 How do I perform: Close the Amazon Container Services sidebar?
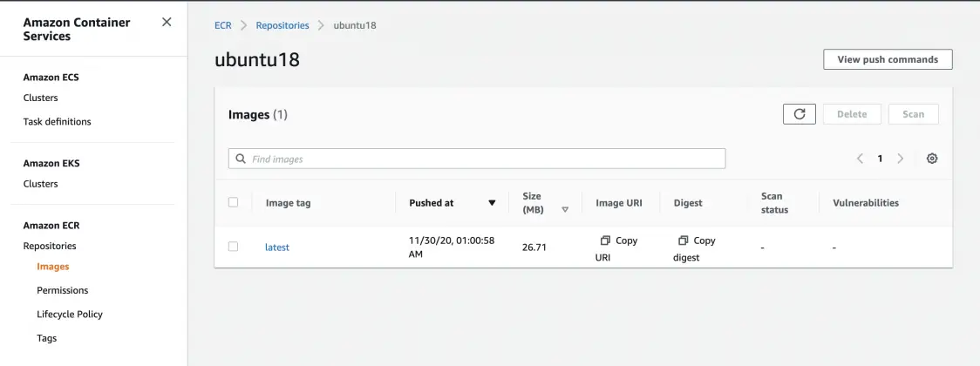167,23
